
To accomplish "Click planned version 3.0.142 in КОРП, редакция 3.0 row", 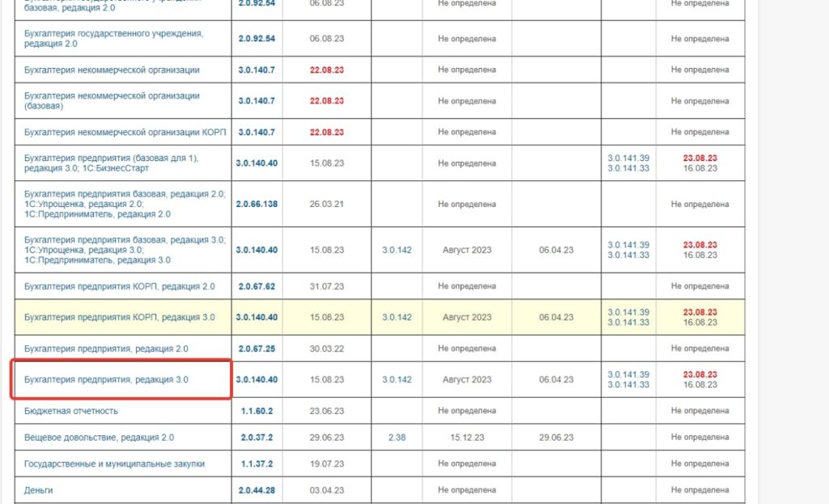I will click(397, 317).
